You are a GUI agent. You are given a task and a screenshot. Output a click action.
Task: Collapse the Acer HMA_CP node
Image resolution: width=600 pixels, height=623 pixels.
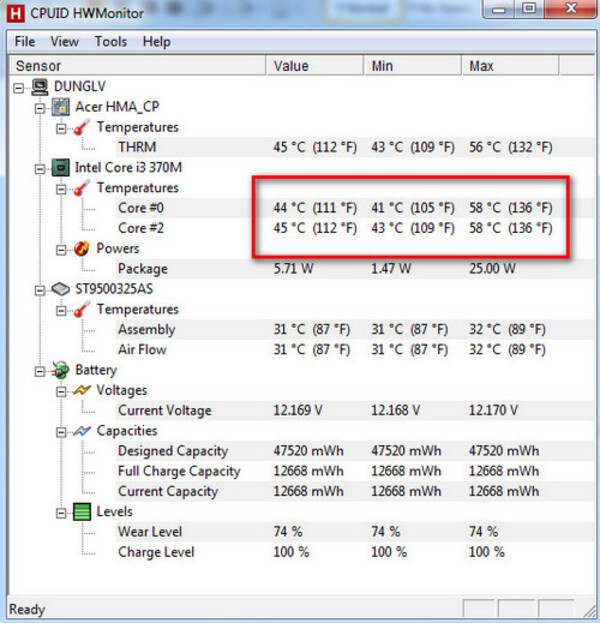pos(39,108)
